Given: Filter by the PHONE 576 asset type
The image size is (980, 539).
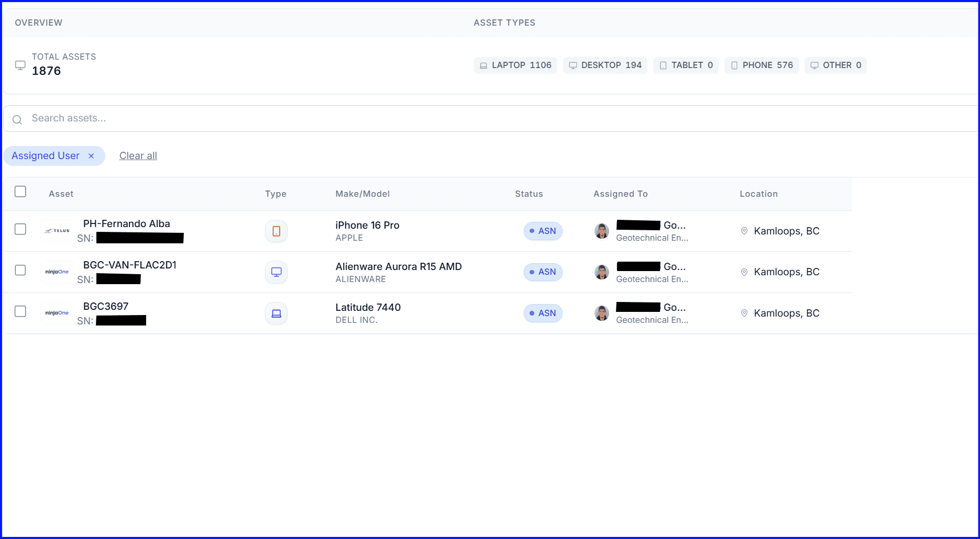Looking at the screenshot, I should tap(761, 65).
